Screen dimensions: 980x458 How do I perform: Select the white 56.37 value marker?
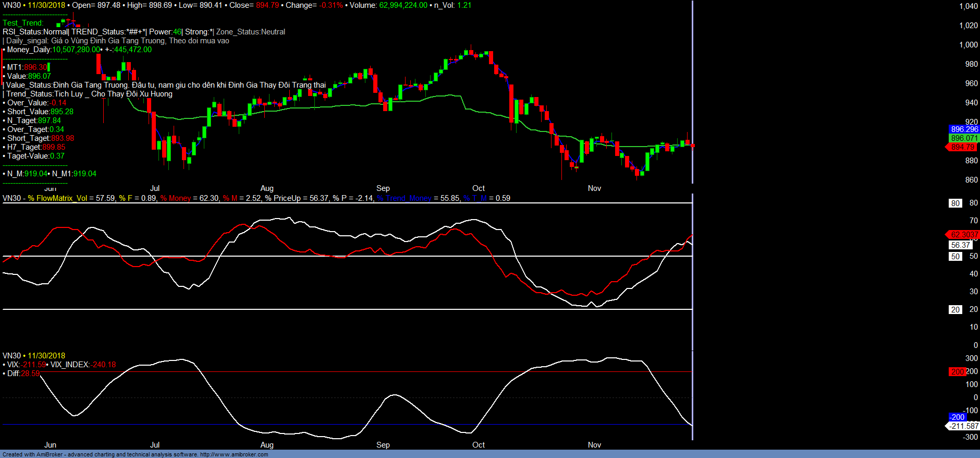[x=960, y=245]
